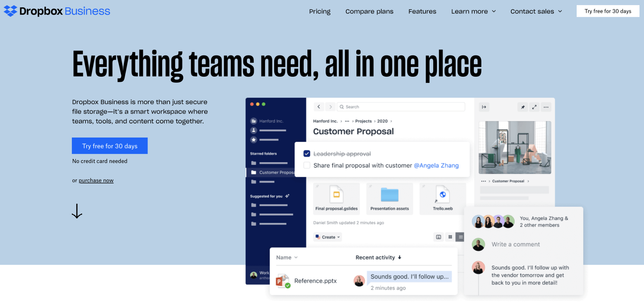Click the Dropbox Business logo
Screen dimensions: 644x308
57,11
